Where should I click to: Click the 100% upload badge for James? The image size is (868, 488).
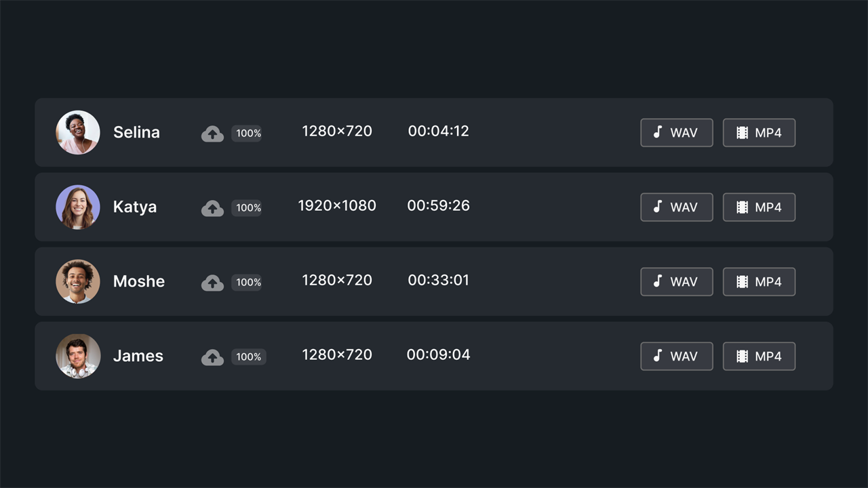point(248,357)
